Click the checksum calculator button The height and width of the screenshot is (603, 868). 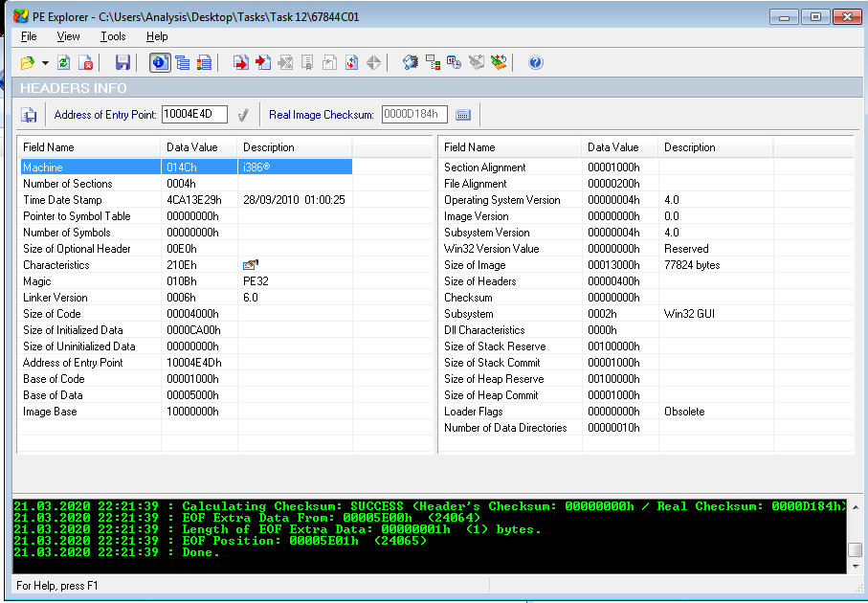[x=463, y=115]
